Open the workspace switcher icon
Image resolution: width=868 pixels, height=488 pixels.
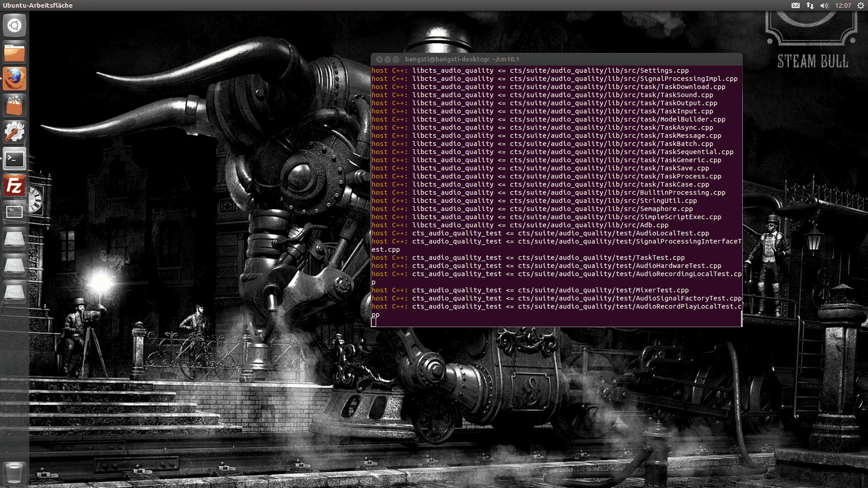14,212
